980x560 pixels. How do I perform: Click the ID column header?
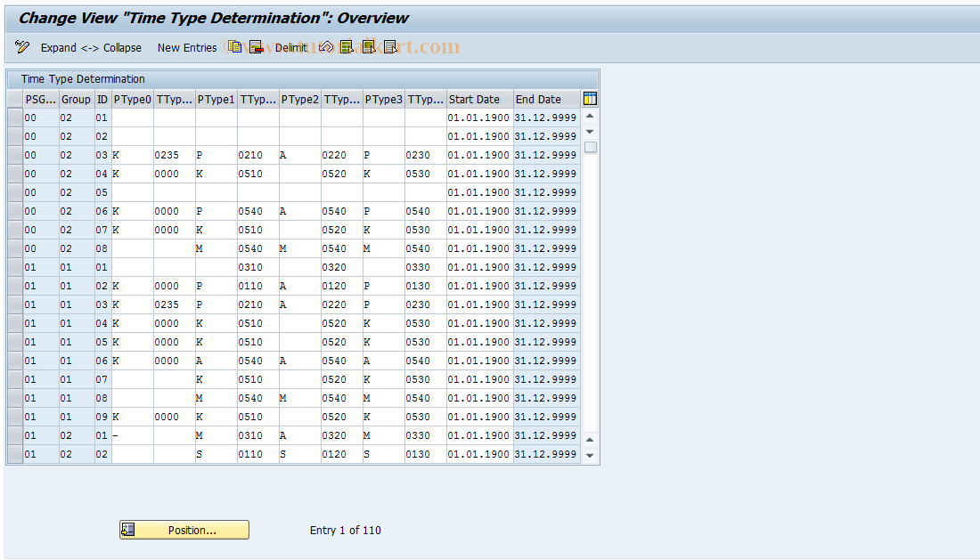point(102,99)
